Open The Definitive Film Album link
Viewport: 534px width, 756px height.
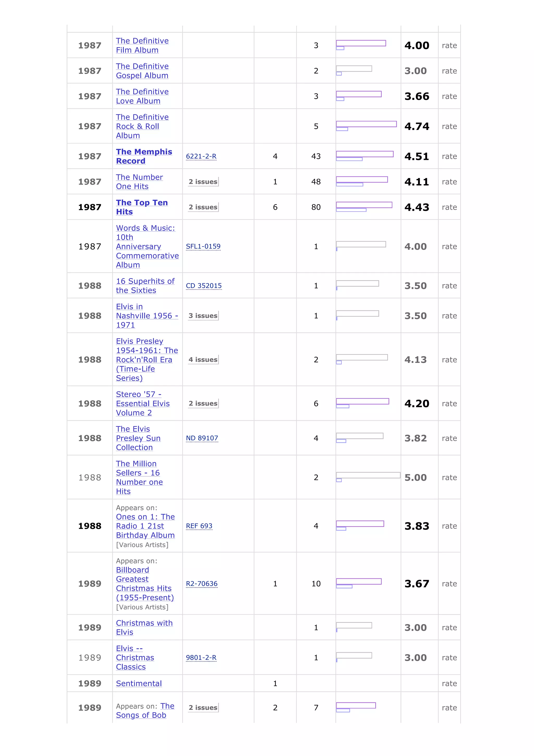[142, 45]
